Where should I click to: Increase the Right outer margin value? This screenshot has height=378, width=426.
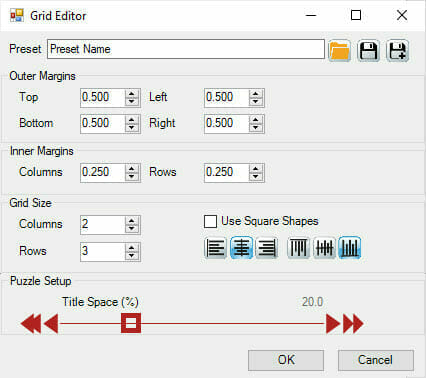pos(256,120)
